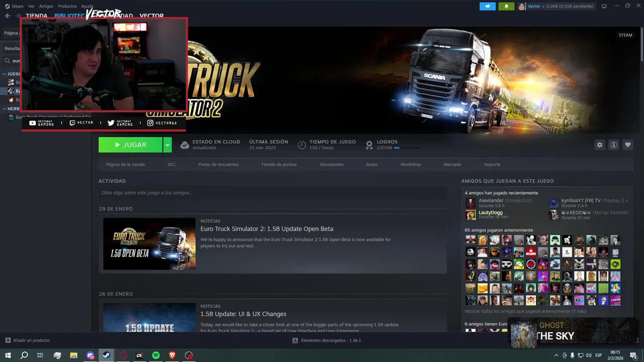Image resolution: width=644 pixels, height=362 pixels.
Task: Open Punto de encuentro tab
Action: pos(218,164)
